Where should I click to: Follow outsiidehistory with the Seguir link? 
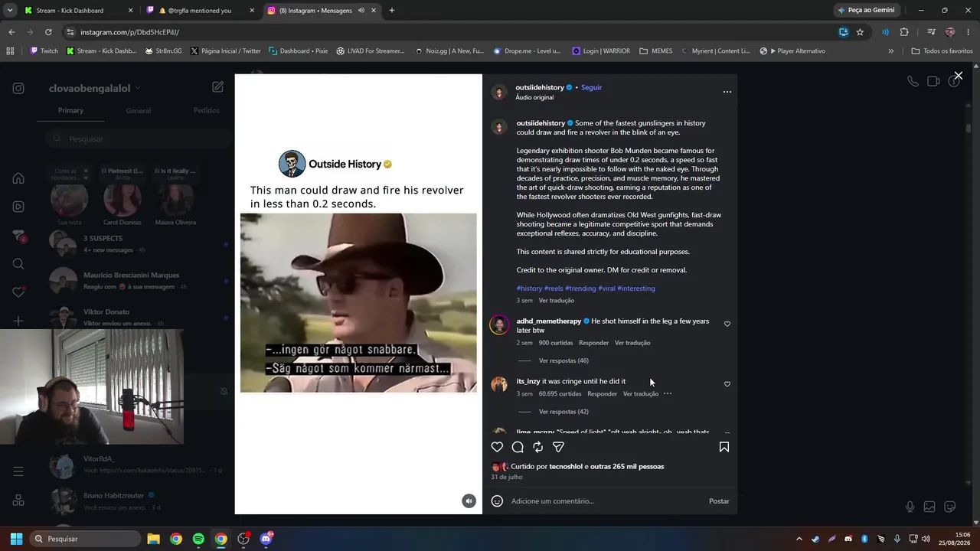591,87
